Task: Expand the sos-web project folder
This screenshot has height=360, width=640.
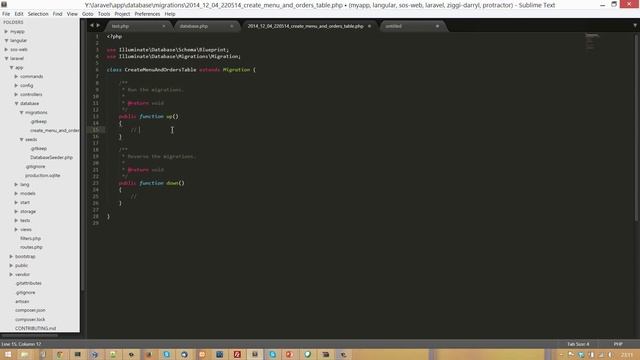Action: coord(6,49)
